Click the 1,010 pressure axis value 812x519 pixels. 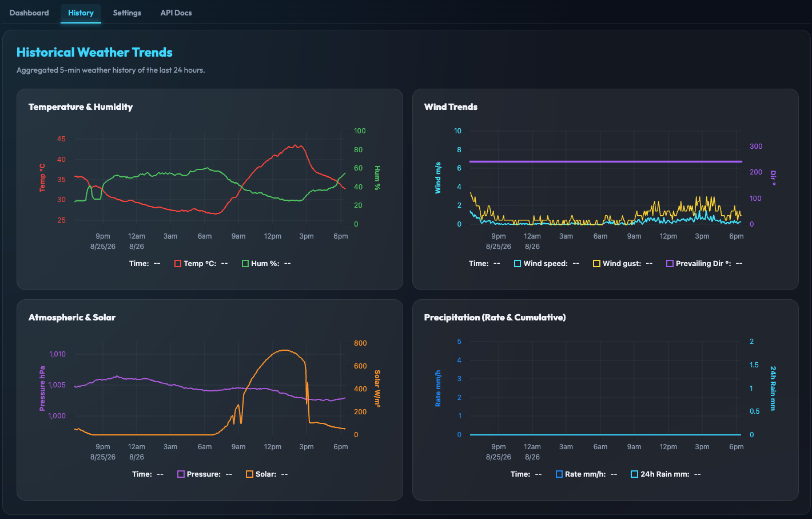coord(57,354)
